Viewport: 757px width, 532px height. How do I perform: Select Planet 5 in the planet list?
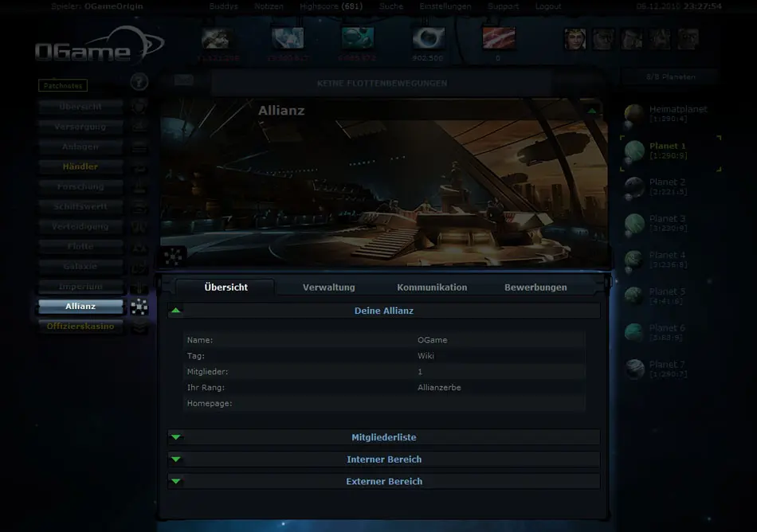670,296
